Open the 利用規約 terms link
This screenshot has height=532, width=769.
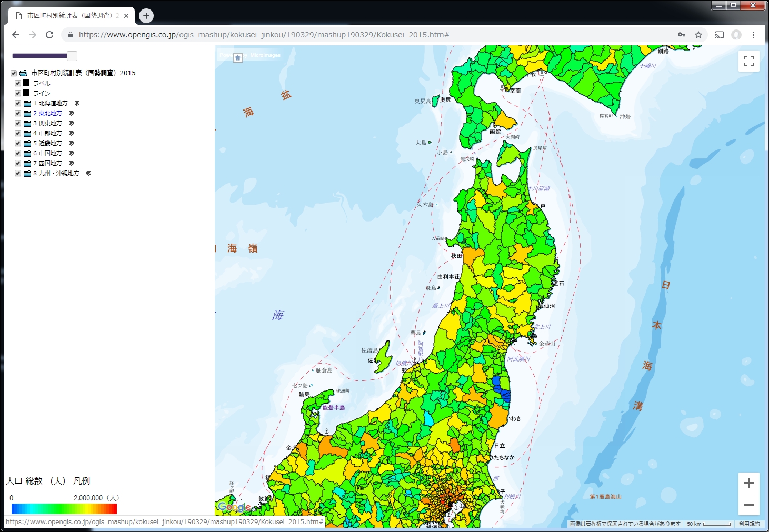(749, 524)
